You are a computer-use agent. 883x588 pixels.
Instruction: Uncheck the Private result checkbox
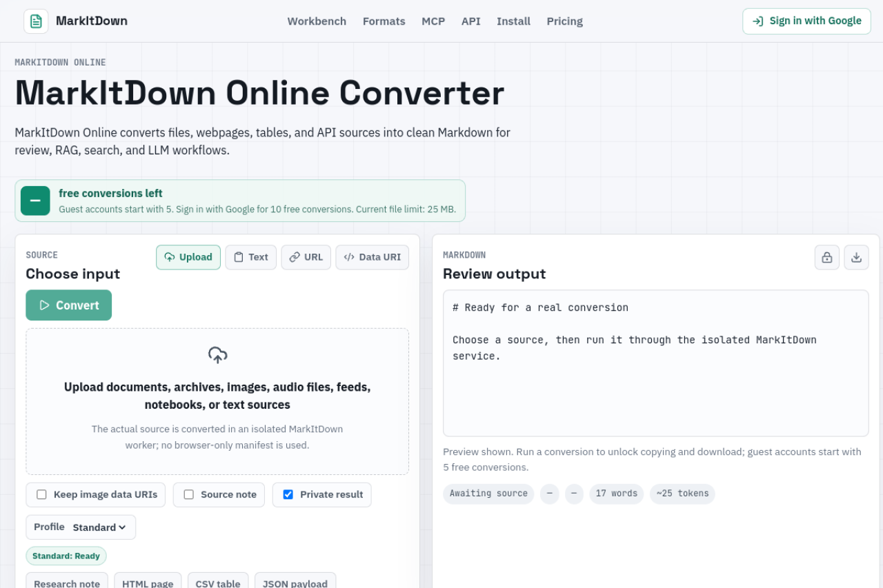288,495
